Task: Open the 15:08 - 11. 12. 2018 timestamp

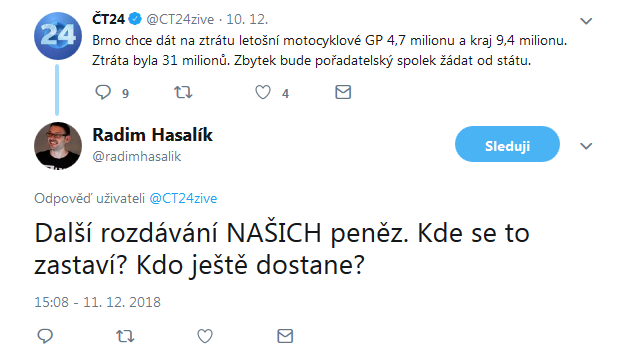Action: click(98, 302)
